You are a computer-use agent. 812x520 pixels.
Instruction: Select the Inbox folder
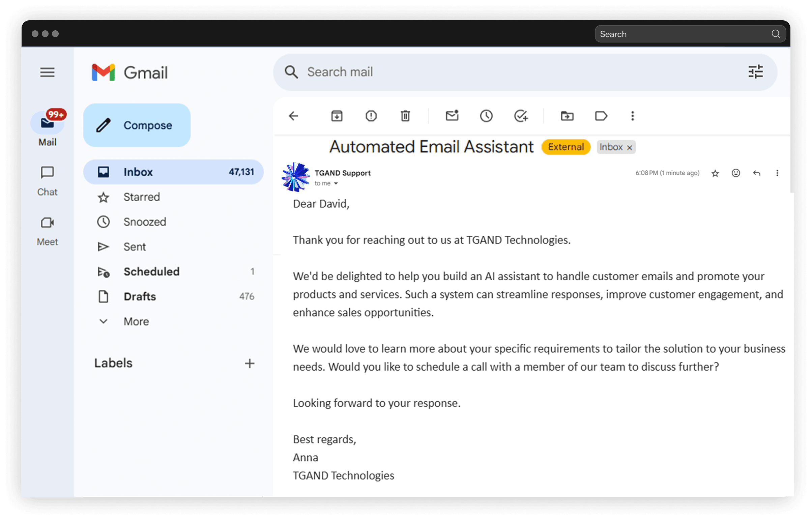173,172
